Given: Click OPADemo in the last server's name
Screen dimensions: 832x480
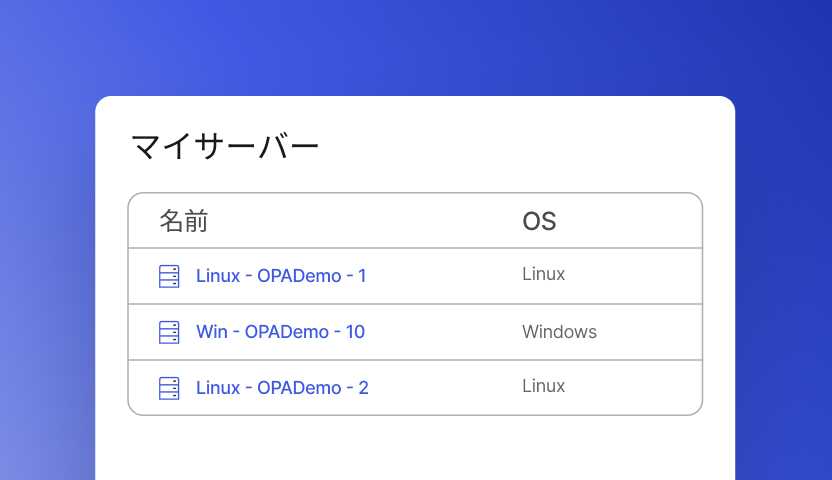Looking at the screenshot, I should point(299,388).
